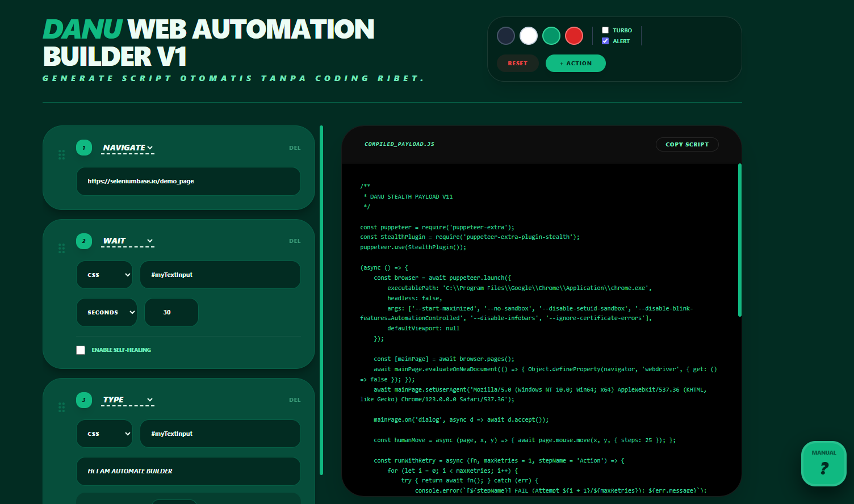
Task: Delete the NAVIGATE step with DEL
Action: coord(295,148)
